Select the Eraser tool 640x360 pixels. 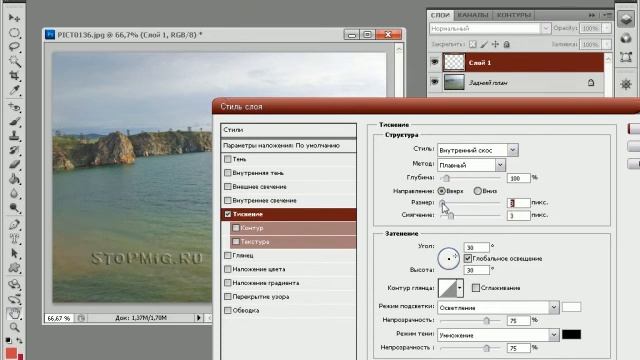click(14, 164)
